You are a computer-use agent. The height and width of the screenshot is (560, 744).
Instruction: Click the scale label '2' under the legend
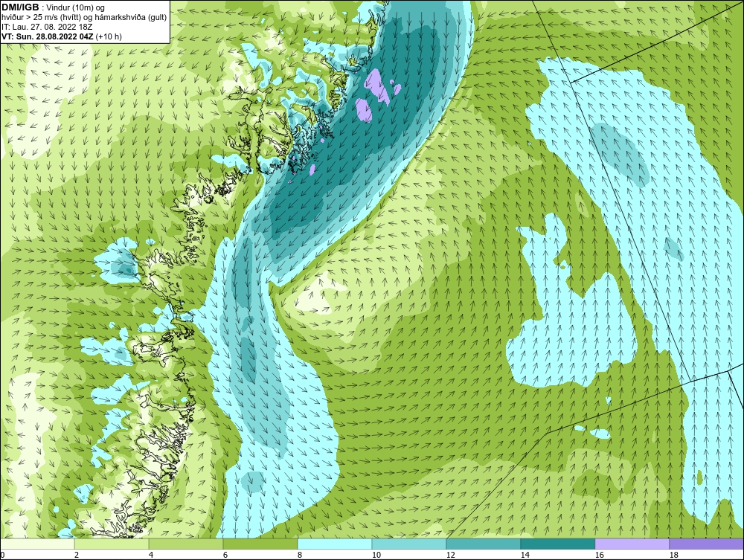pyautogui.click(x=77, y=556)
